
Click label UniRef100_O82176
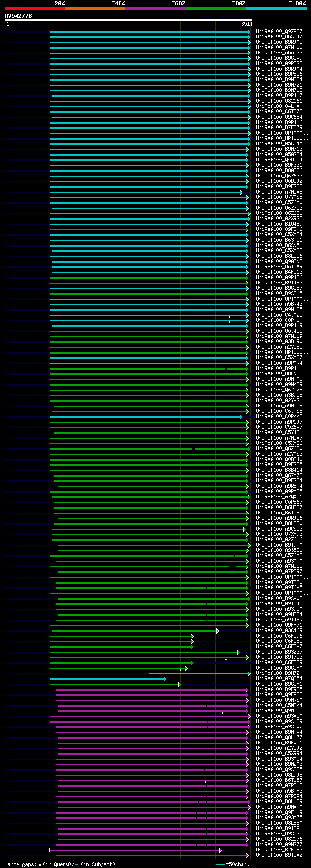(279, 839)
